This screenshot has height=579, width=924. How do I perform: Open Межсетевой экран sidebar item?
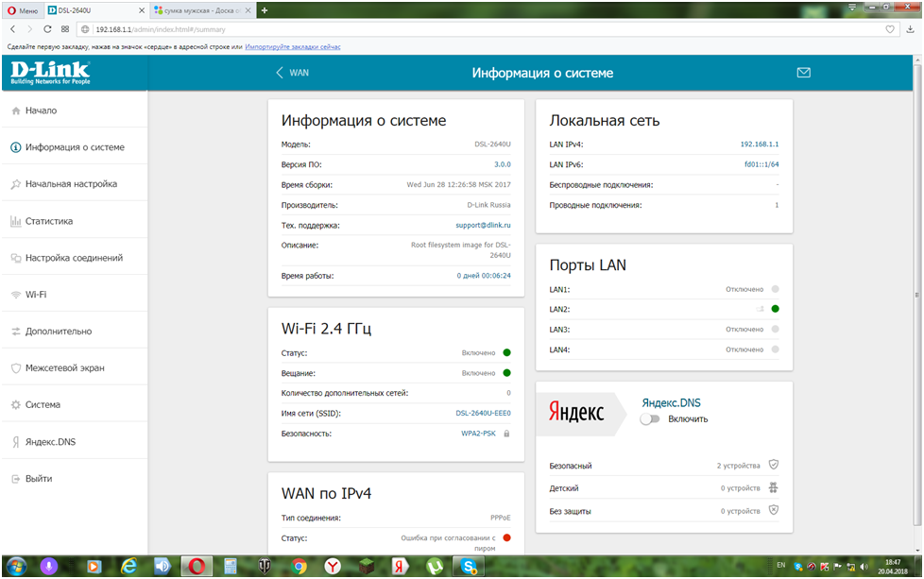64,368
